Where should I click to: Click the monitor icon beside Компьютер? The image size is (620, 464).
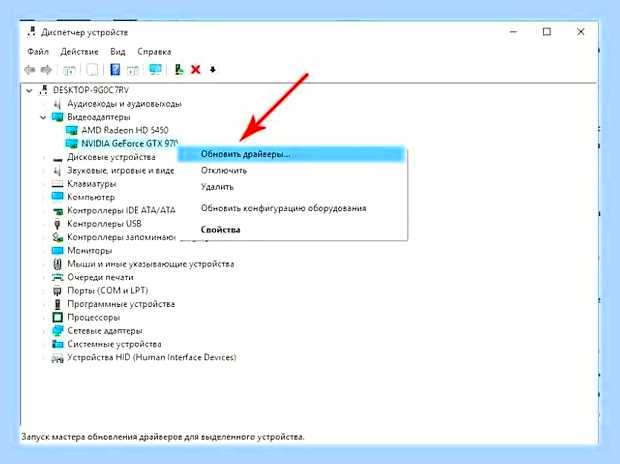[x=57, y=197]
